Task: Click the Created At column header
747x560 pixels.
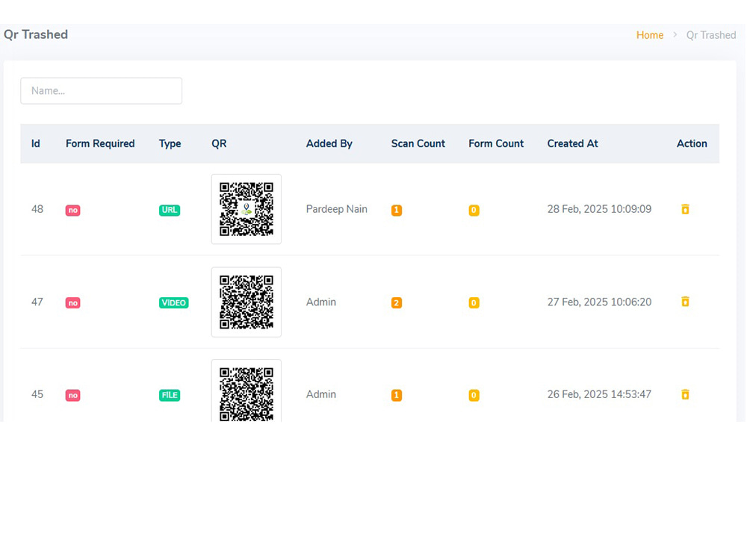Action: point(573,143)
